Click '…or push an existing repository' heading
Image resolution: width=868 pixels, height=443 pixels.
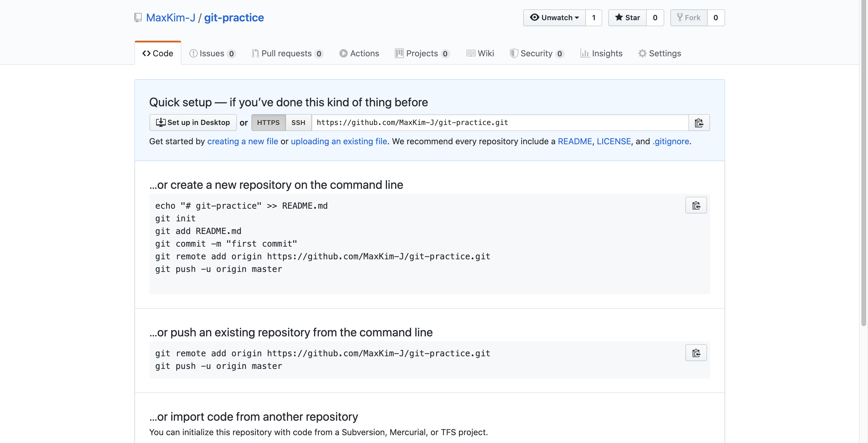point(291,332)
